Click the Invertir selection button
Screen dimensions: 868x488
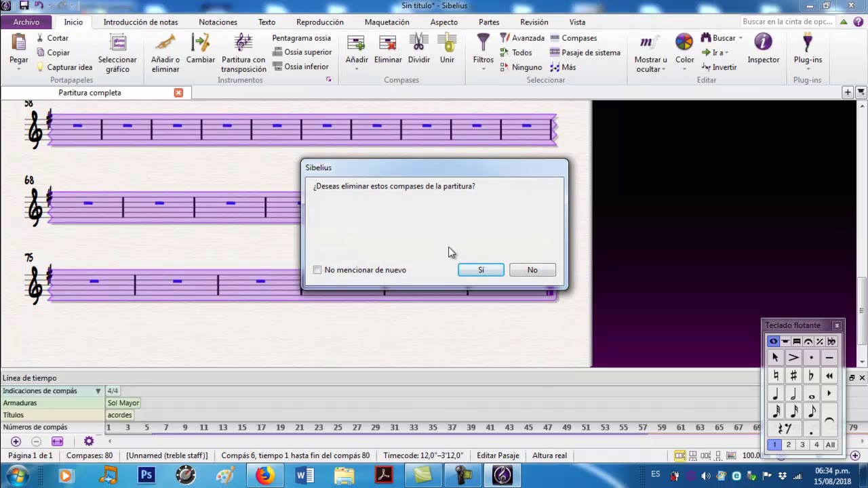pos(719,67)
